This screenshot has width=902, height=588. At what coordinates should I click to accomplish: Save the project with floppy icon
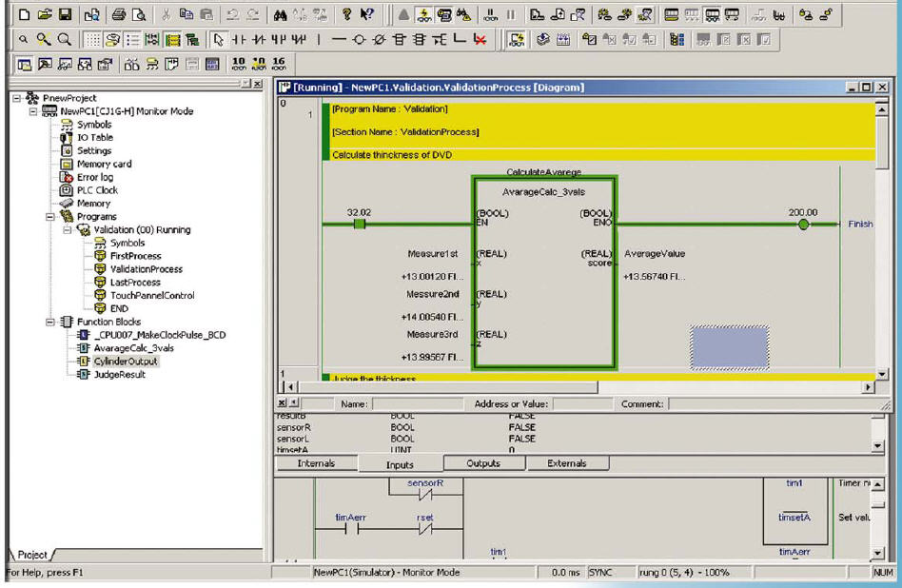(65, 14)
